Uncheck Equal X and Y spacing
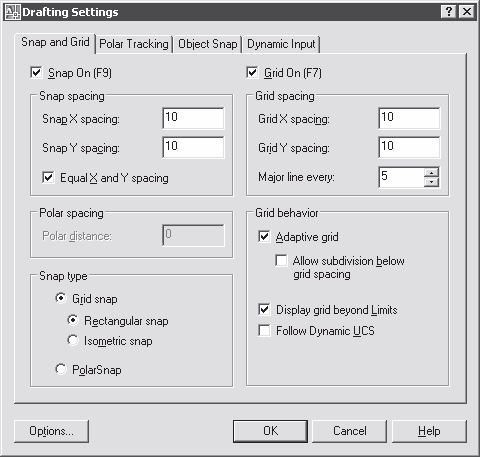 [48, 177]
